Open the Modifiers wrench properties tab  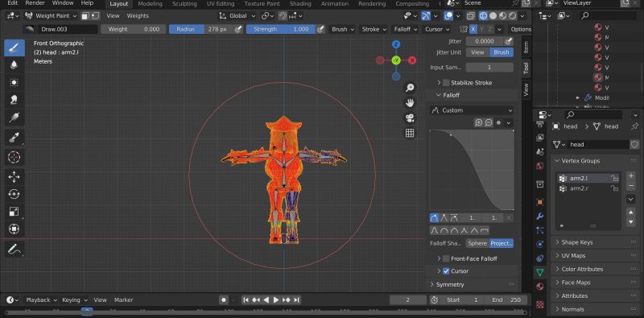tap(540, 216)
